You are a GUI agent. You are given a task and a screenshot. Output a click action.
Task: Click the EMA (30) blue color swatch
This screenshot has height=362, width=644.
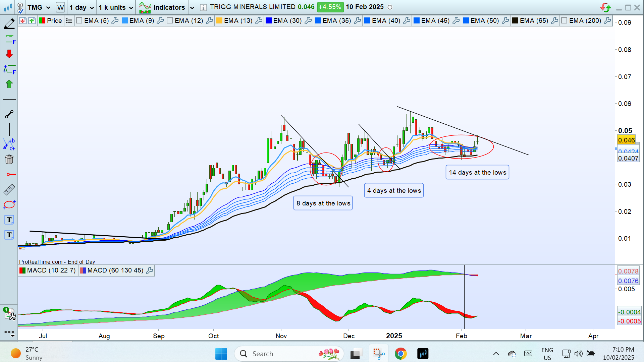tap(268, 21)
